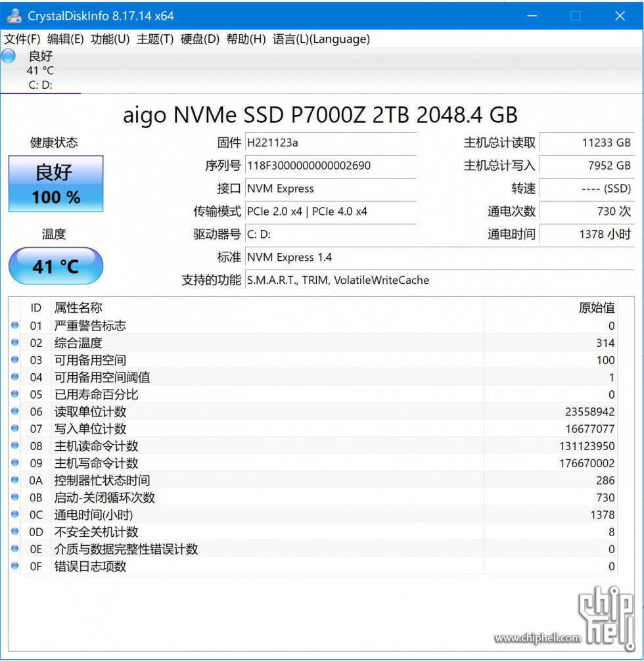Select the attribute name 不安全关机计数
This screenshot has width=644, height=661.
[x=96, y=532]
